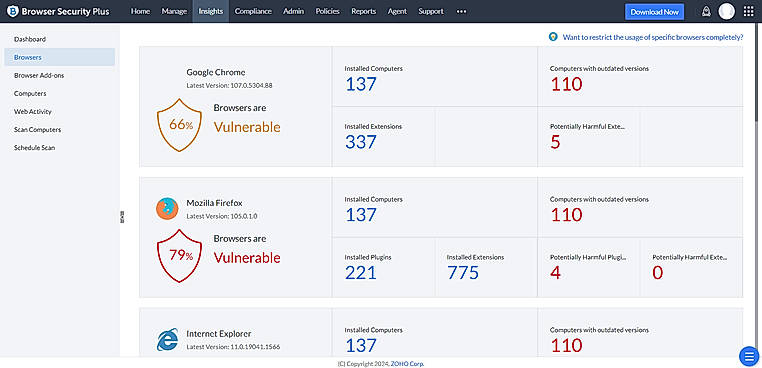Image resolution: width=762 pixels, height=368 pixels.
Task: Click Firefox latest version 105.0.1.0 text
Action: [222, 216]
